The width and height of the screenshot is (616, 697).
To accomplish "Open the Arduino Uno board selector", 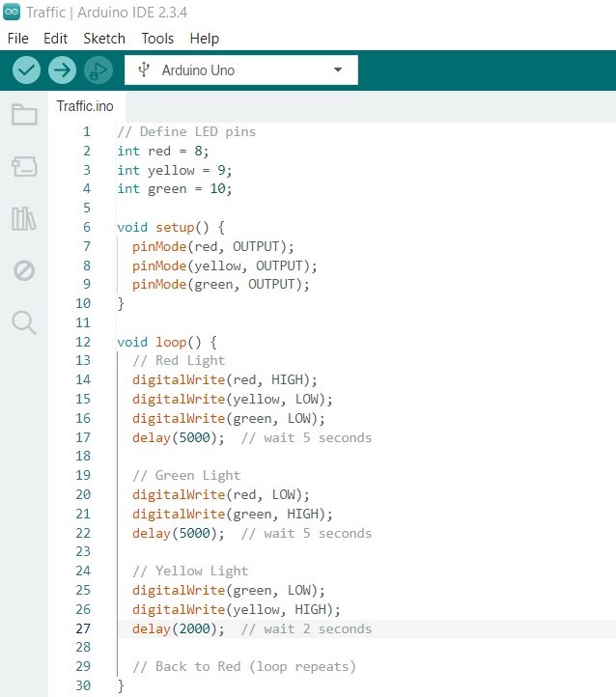I will [x=240, y=70].
